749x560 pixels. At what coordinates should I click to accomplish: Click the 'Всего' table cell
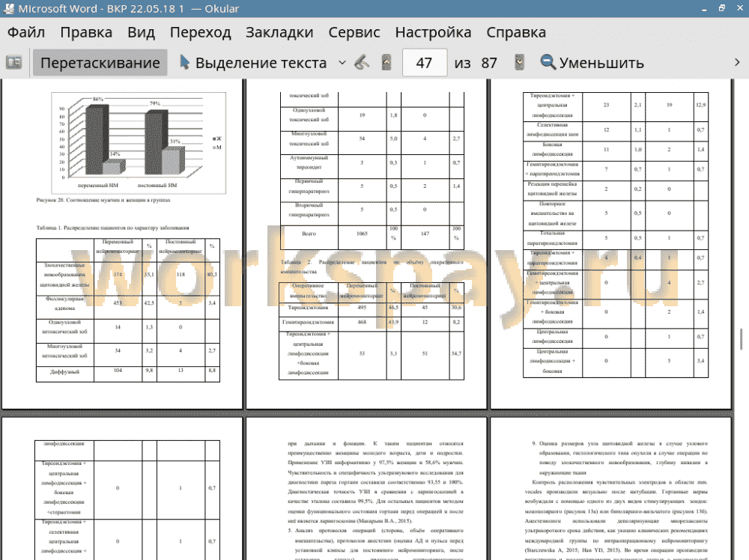(x=309, y=234)
